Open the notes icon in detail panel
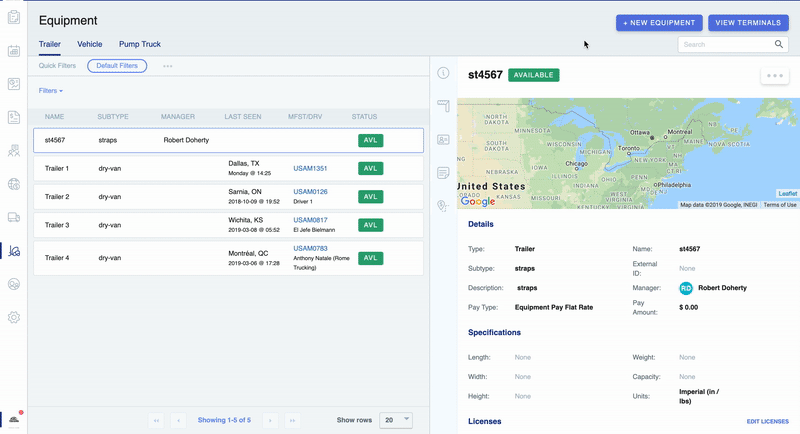The image size is (800, 434). (443, 173)
